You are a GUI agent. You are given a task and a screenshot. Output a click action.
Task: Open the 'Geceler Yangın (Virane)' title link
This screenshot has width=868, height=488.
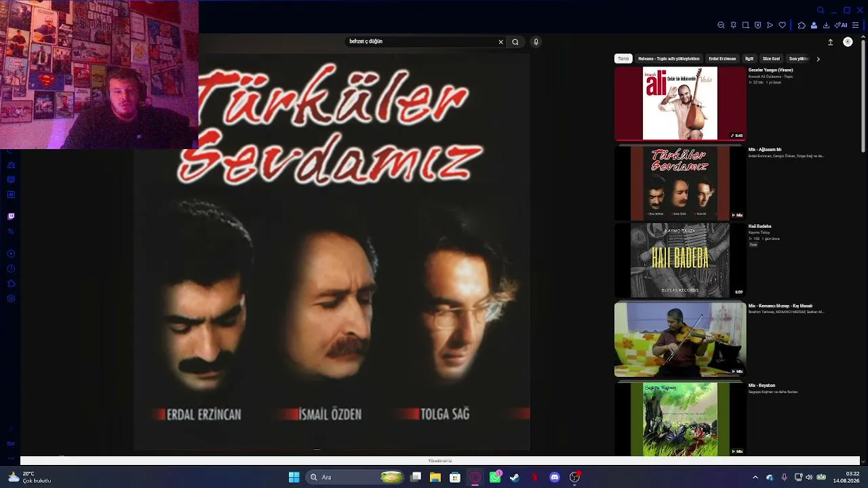pyautogui.click(x=770, y=70)
